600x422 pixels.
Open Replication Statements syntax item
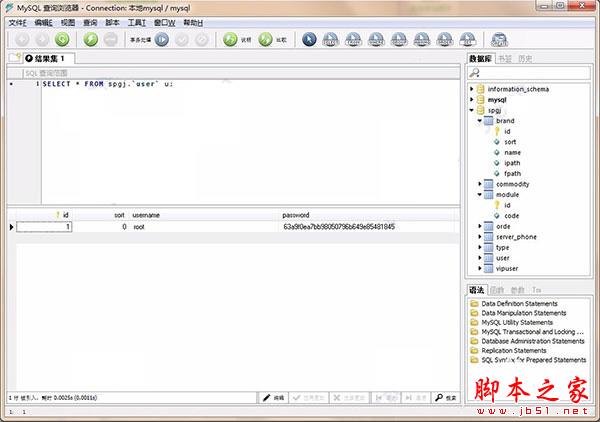point(514,351)
